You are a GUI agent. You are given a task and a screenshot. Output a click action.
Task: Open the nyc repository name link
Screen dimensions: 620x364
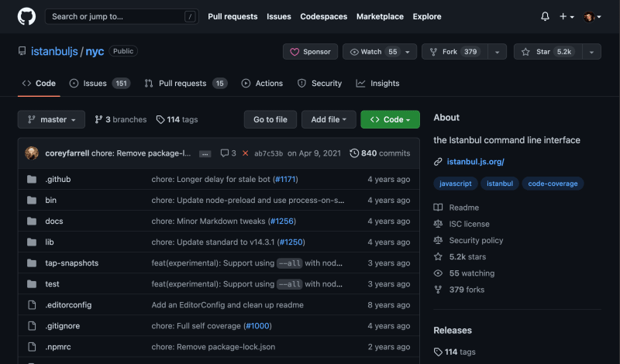(95, 51)
